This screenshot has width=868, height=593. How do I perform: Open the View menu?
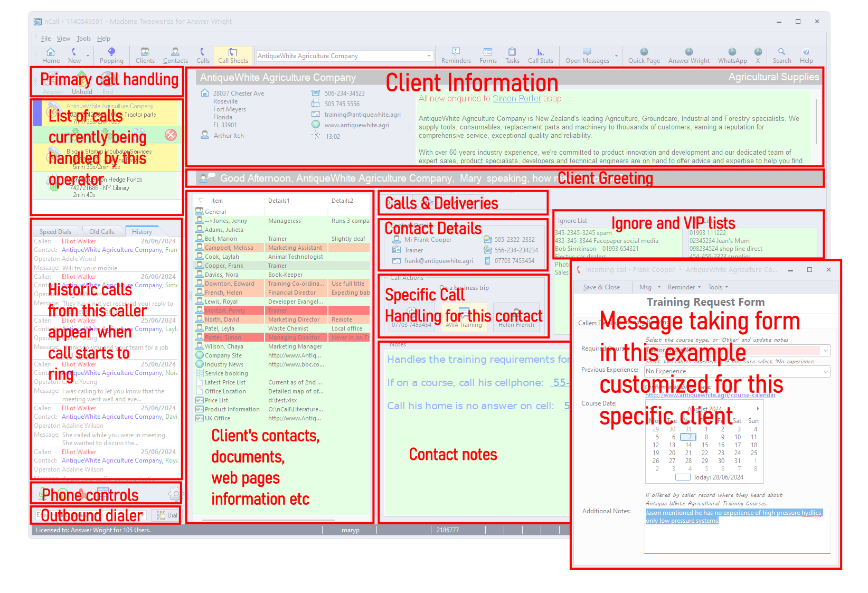tap(63, 39)
